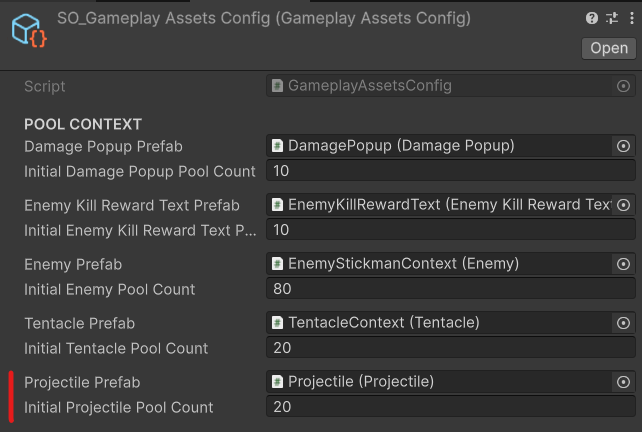642x432 pixels.
Task: Click the GameplayAssetsConfig script field
Action: click(x=440, y=86)
